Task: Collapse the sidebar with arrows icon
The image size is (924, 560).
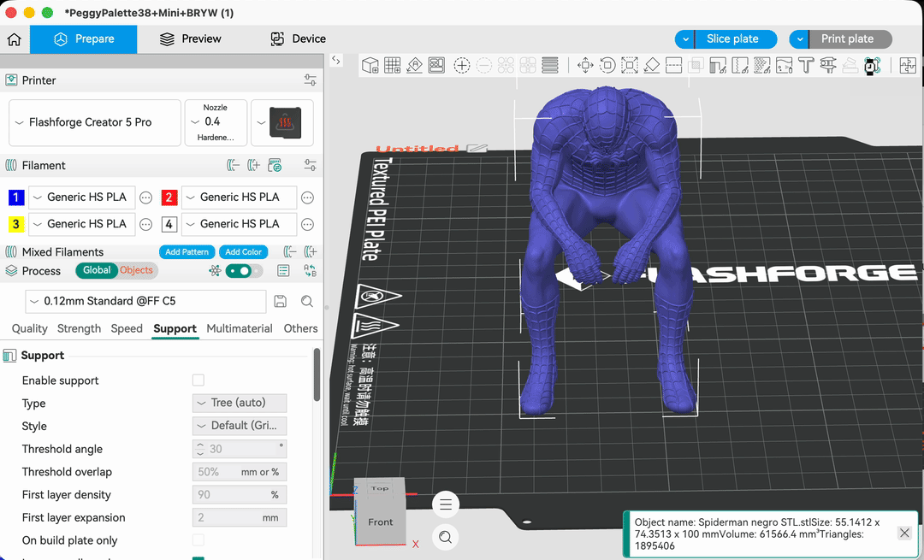Action: [336, 60]
